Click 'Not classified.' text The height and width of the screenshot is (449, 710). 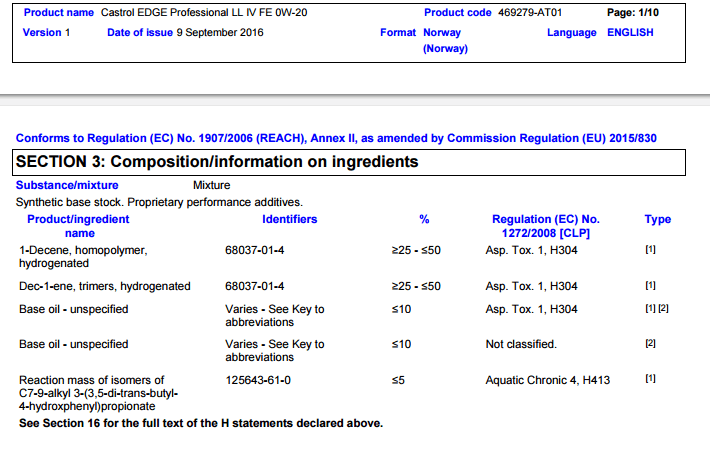521,344
